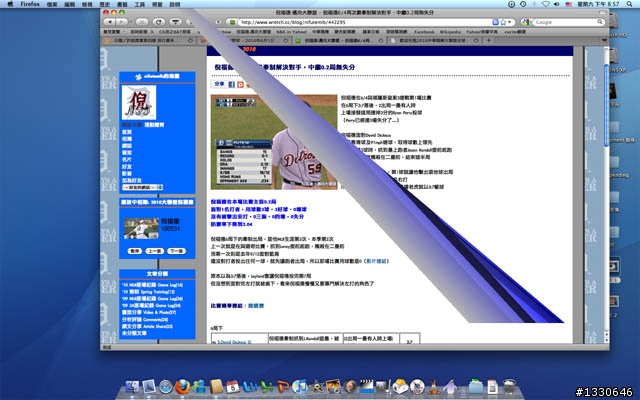The width and height of the screenshot is (640, 400).
Task: Click the previous button in album widget
Action: coord(155,251)
